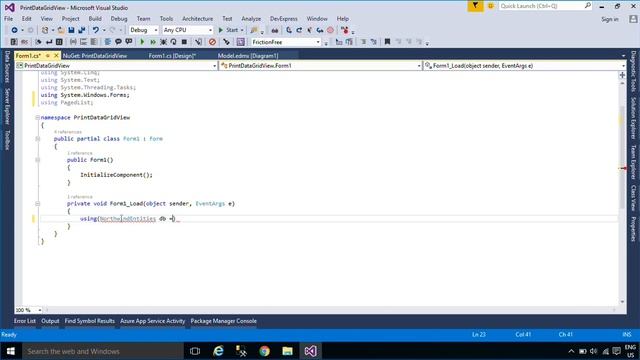Start debugging with the Start button
Viewport: 640px width, 360px height.
[x=231, y=30]
